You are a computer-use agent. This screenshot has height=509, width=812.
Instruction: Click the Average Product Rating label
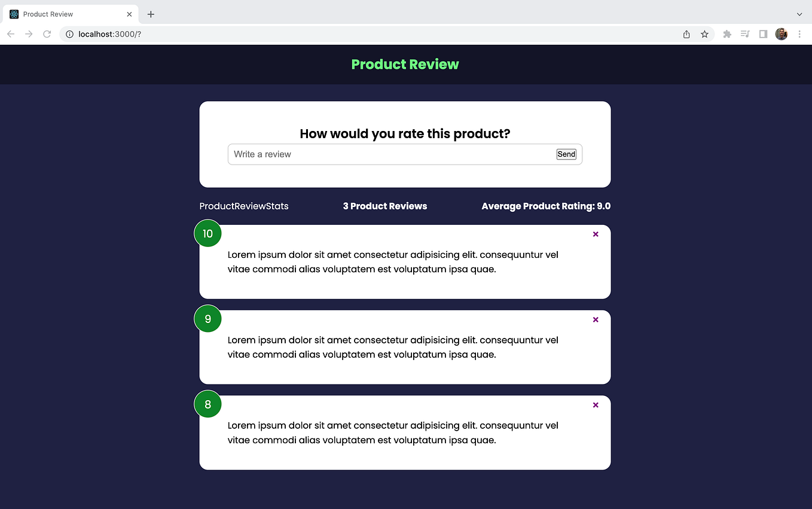(545, 206)
